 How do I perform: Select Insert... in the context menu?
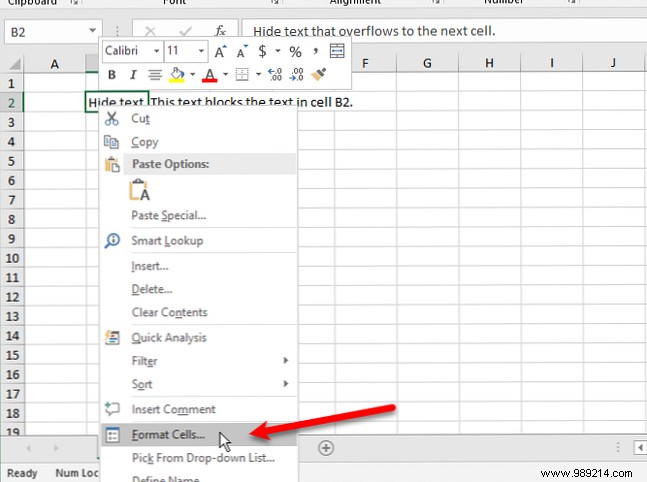(x=198, y=266)
